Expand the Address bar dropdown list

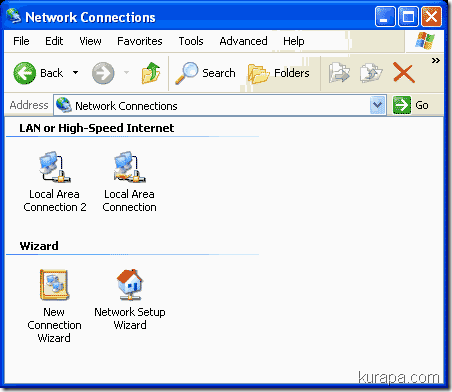(377, 105)
